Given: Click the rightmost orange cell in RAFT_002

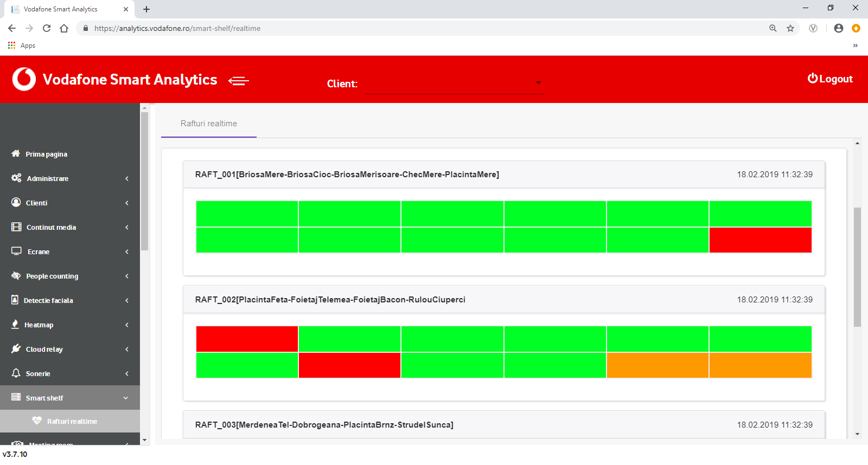Looking at the screenshot, I should point(760,365).
